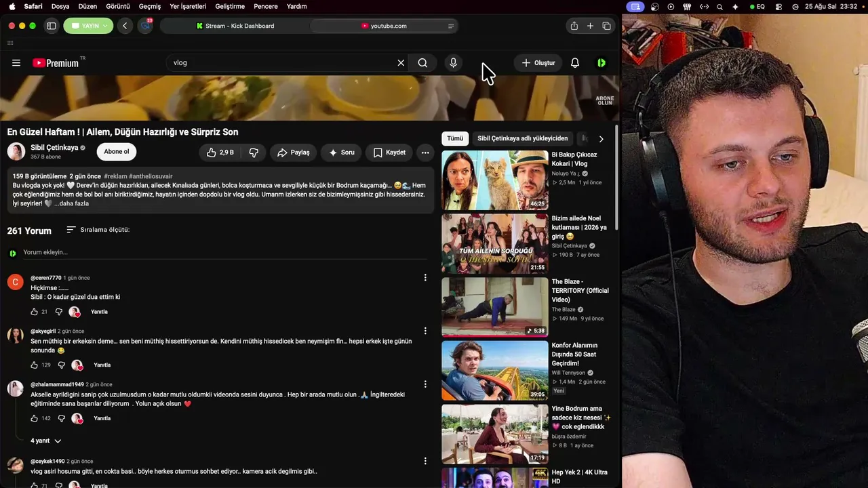Focus the "Yorum ekleyin..." comment field
868x488 pixels.
tap(224, 252)
